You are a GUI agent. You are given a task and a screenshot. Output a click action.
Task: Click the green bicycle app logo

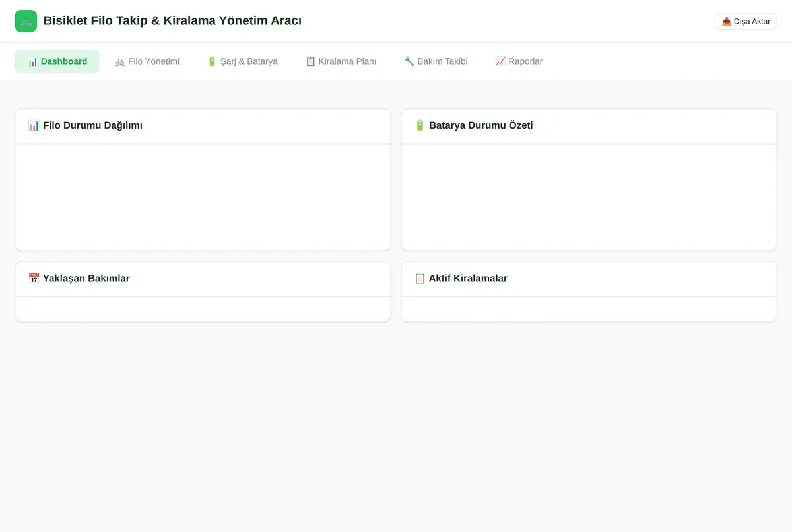[26, 21]
